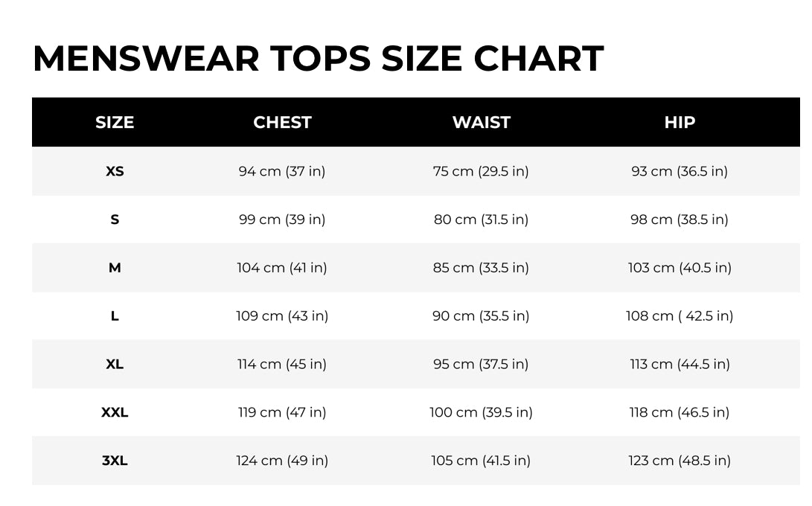Select the XXL size row label
Screen dimensions: 812x506
click(115, 412)
